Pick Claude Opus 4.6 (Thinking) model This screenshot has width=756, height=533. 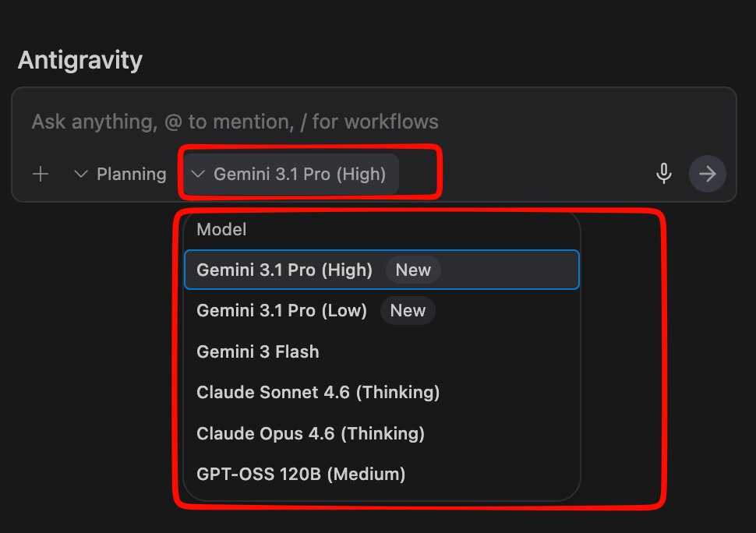coord(310,432)
